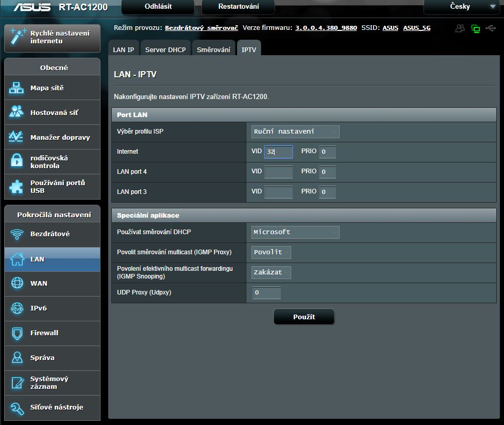Click the Použít apply button
Viewport: 504px width, 425px height.
[304, 317]
